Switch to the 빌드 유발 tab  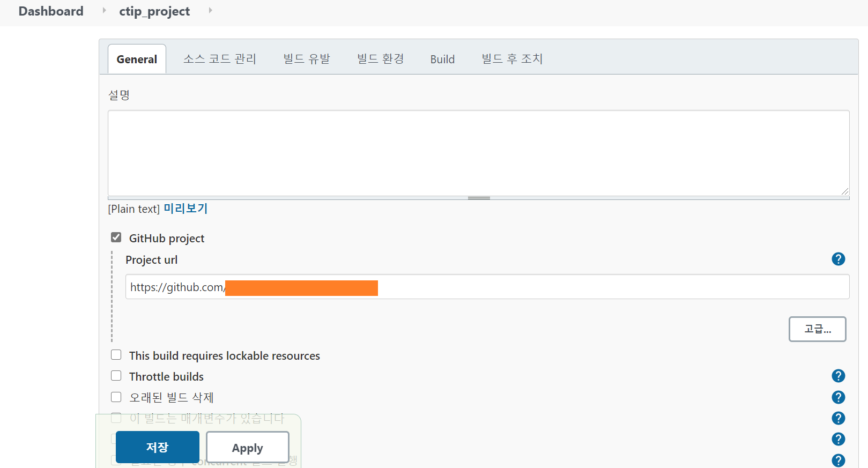point(307,59)
